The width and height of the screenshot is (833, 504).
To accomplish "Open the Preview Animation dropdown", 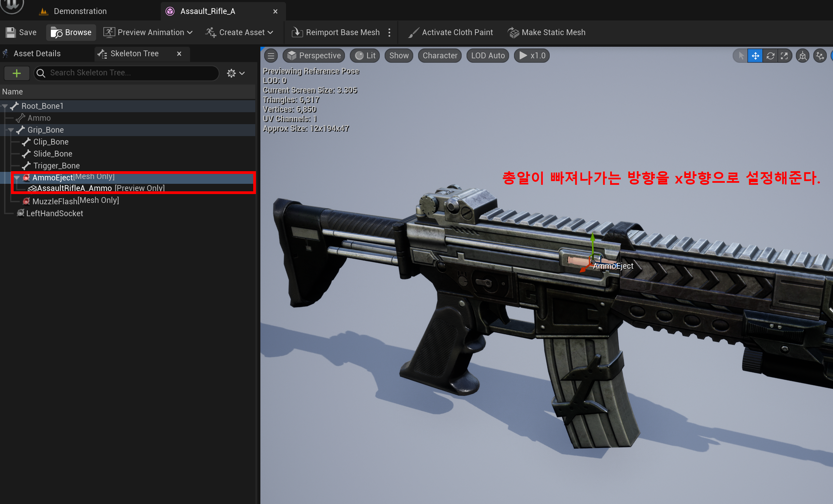I will coord(148,32).
